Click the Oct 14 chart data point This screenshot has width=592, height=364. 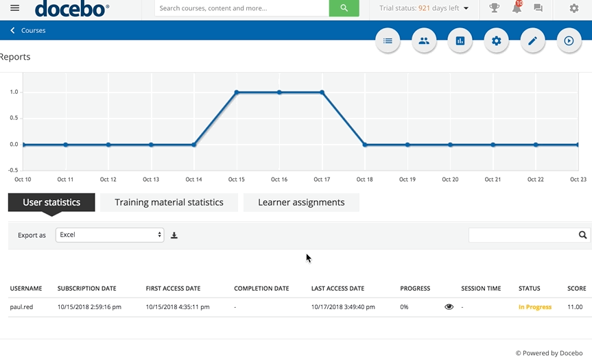pos(193,145)
